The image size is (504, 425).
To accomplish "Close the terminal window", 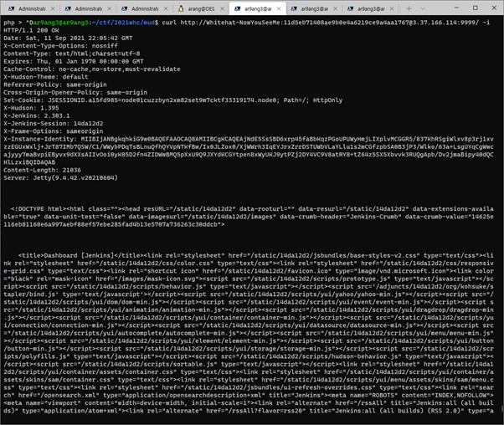I will click(494, 8).
